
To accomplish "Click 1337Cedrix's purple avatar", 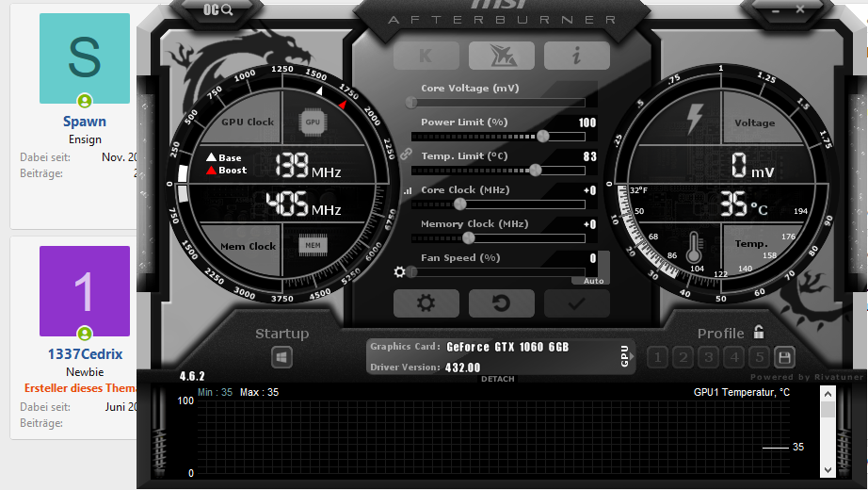I will [x=85, y=291].
